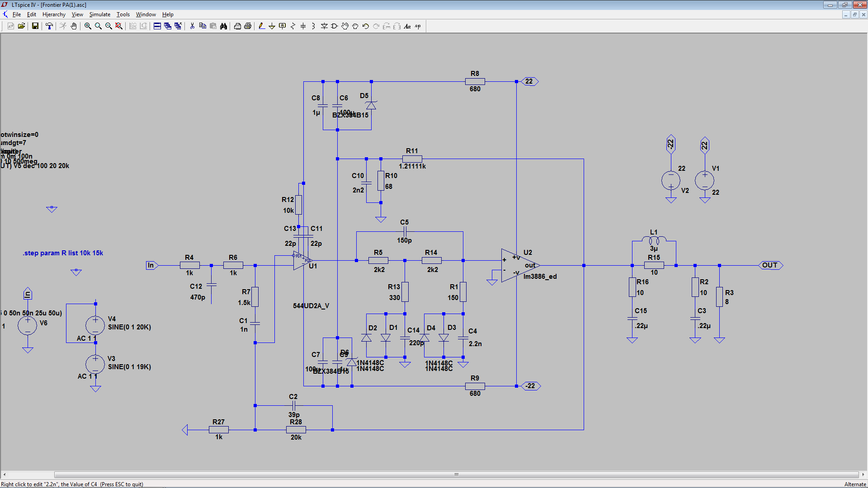Click the Tile Windows icon
This screenshot has width=868, height=488.
pyautogui.click(x=157, y=26)
